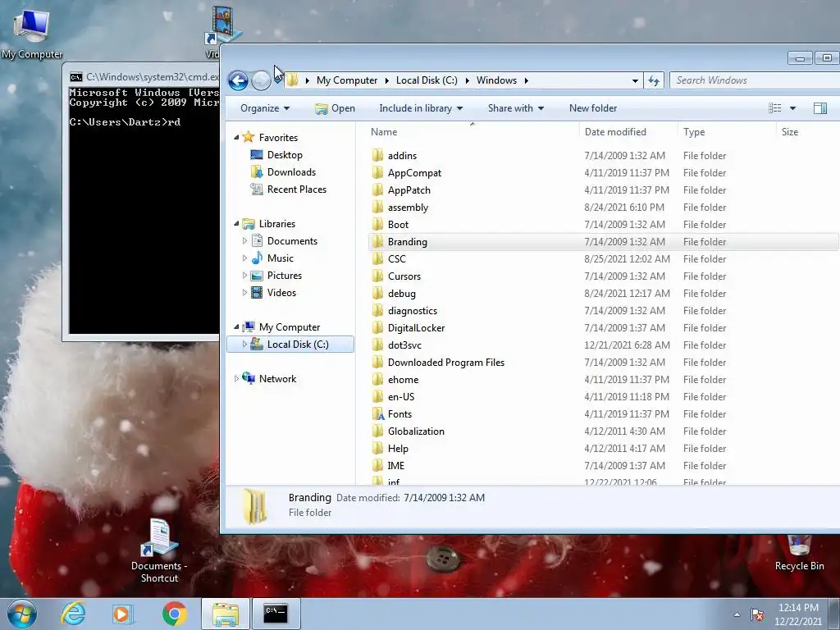Click Open in the Explorer toolbar
This screenshot has width=840, height=630.
click(336, 108)
